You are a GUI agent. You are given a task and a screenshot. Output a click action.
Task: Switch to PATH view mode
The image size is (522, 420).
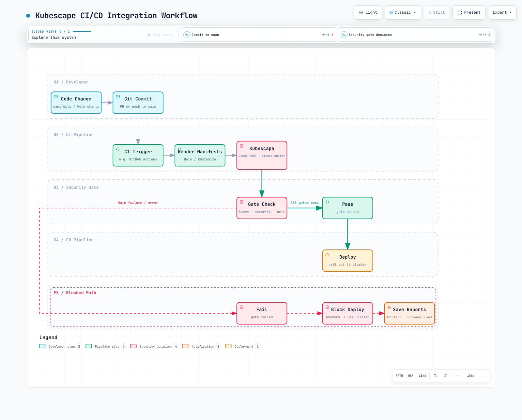pyautogui.click(x=399, y=376)
